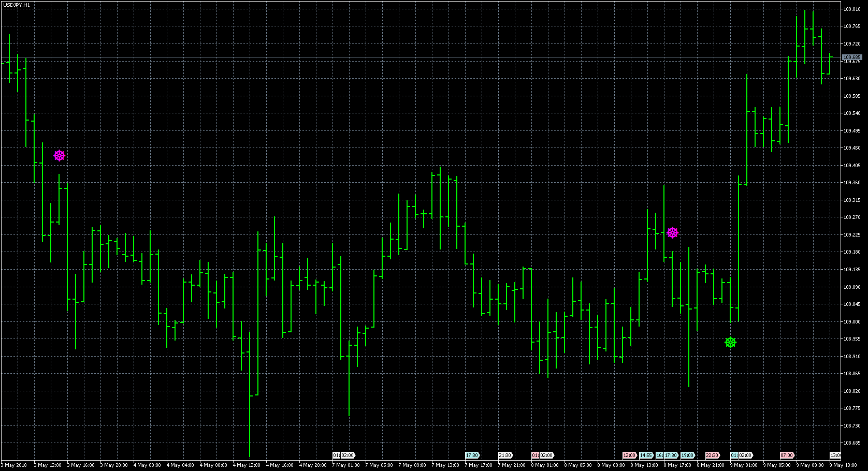Click the 01: event marker on 7 May
Viewport: 868px width, 471px height.
coord(336,455)
